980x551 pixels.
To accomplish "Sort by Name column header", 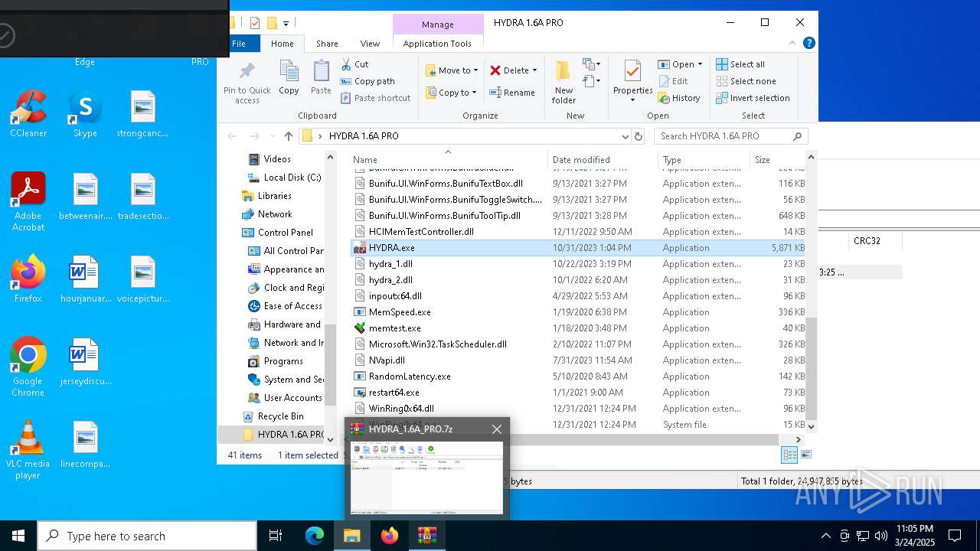I will [x=448, y=160].
